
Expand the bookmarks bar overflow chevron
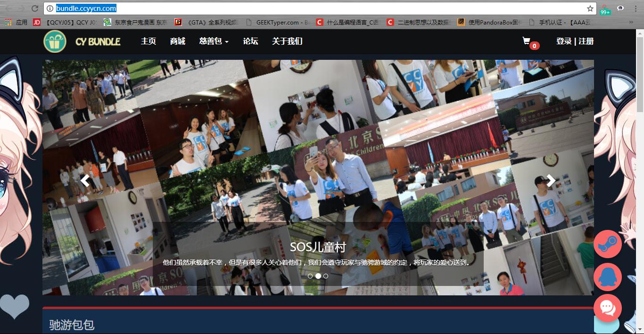click(631, 22)
